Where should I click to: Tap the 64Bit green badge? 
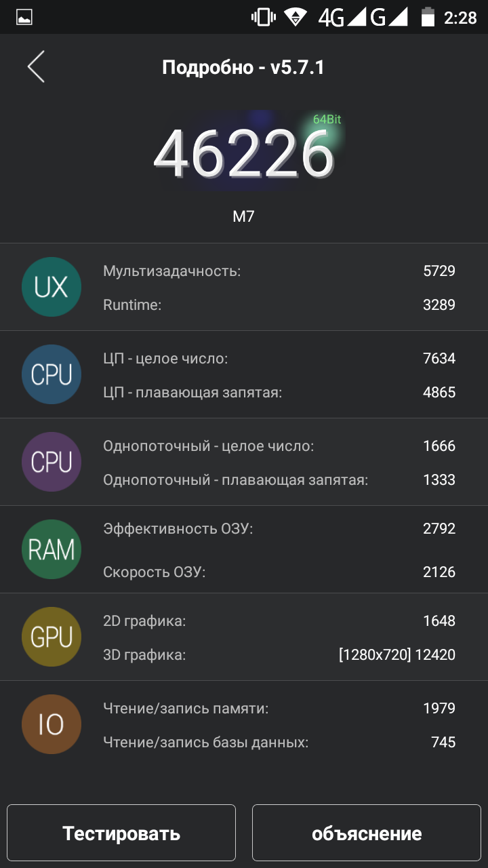click(x=327, y=120)
